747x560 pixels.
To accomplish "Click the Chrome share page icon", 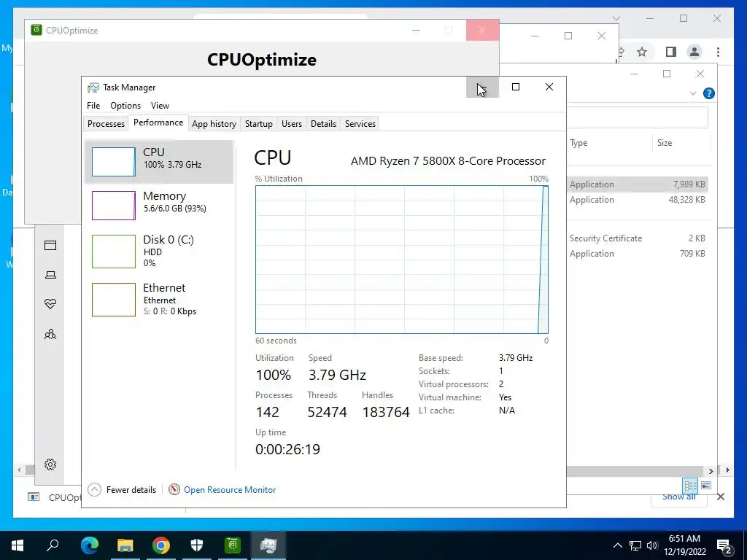I will click(622, 52).
